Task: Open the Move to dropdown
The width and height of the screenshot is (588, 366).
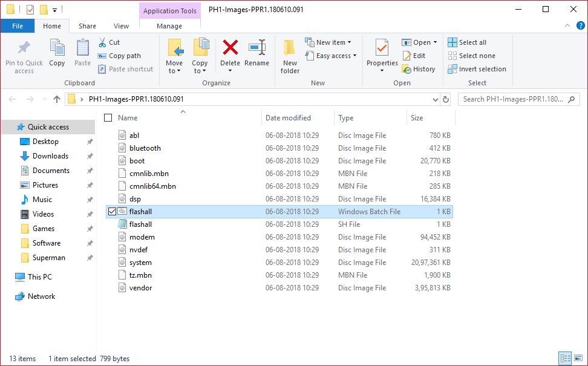Action: click(x=174, y=56)
